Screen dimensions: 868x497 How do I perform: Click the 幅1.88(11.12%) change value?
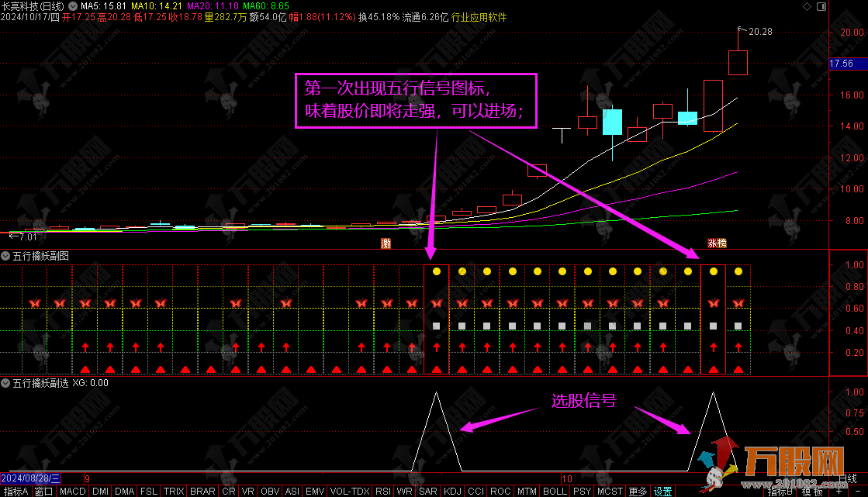[x=322, y=17]
